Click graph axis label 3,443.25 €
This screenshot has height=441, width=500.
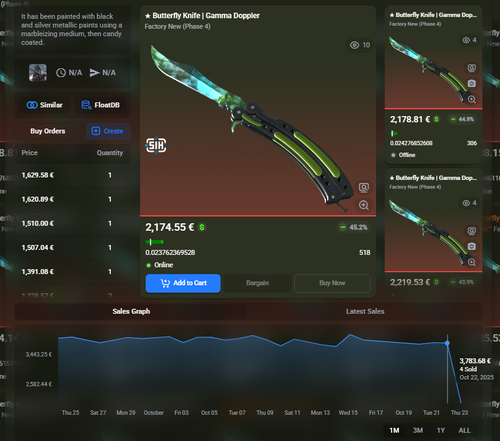click(x=39, y=354)
